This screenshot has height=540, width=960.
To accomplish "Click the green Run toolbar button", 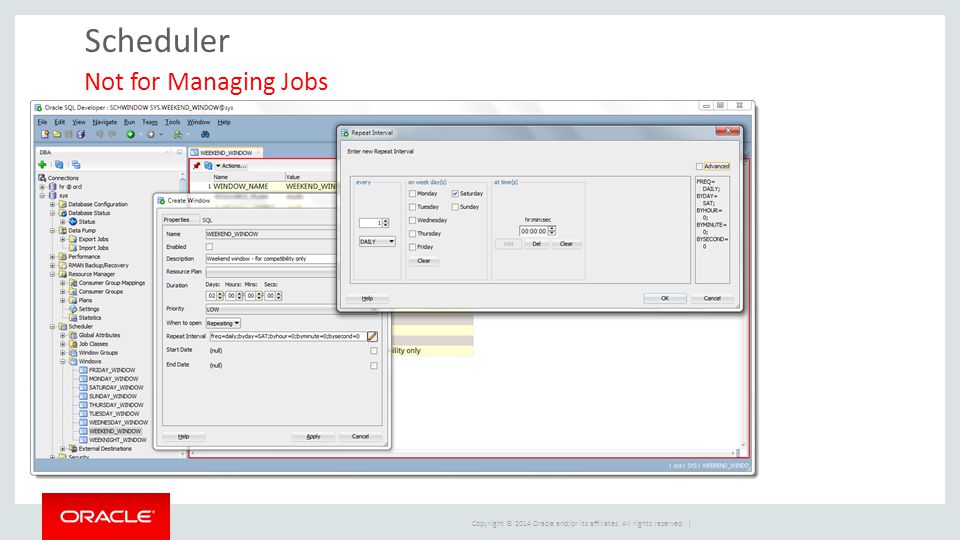I will pyautogui.click(x=130, y=134).
